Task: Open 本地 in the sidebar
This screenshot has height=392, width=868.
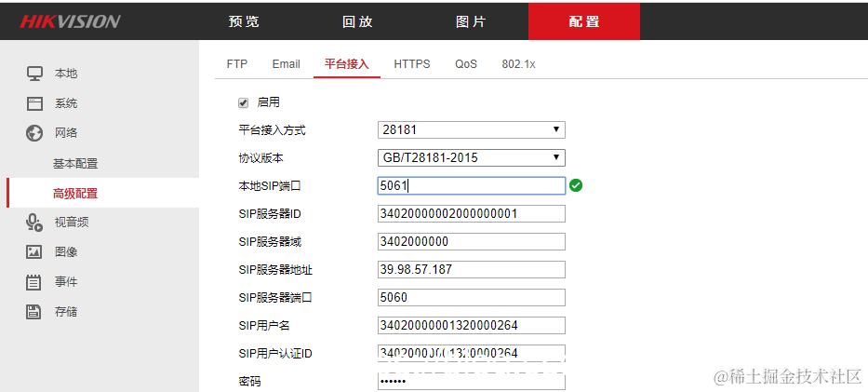Action: [66, 73]
